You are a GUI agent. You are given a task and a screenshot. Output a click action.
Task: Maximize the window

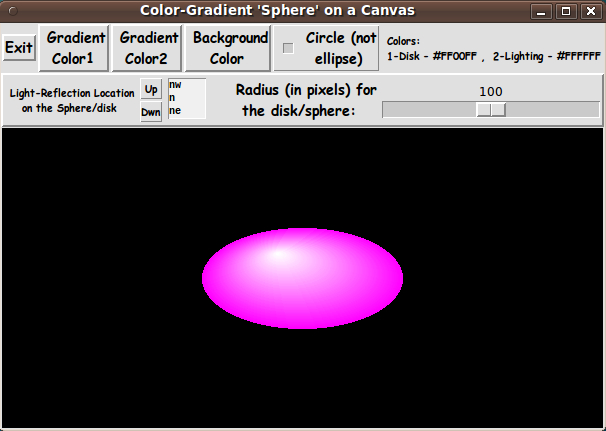click(566, 11)
